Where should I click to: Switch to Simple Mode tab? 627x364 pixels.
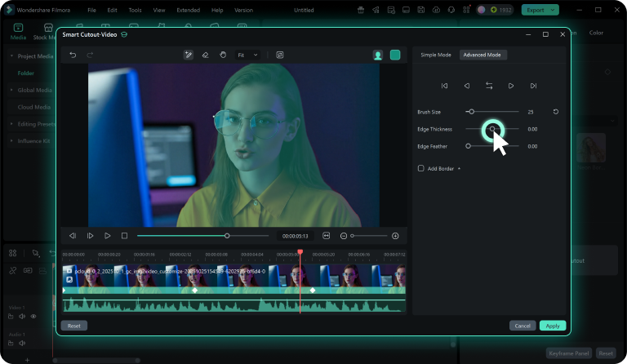pos(435,55)
